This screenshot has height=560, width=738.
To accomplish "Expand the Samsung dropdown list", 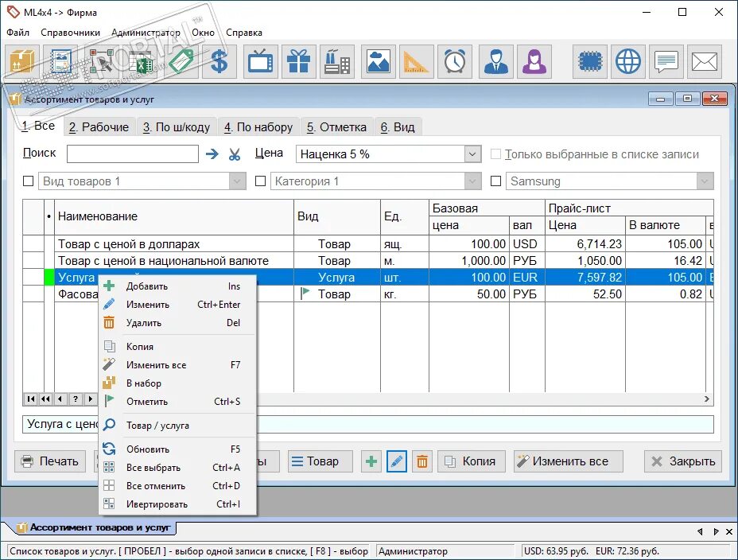I will click(x=705, y=181).
